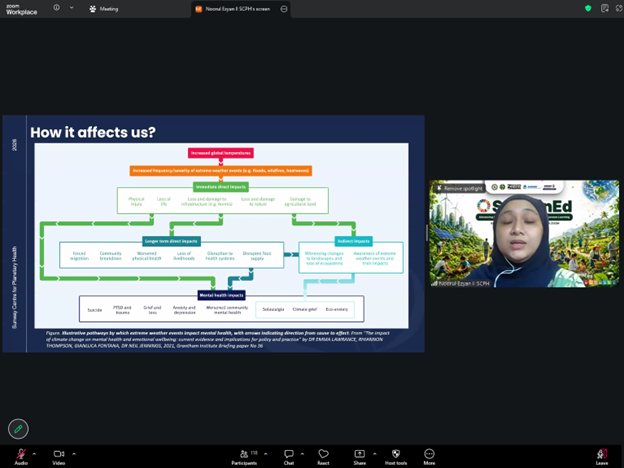Open the React emoji menu

tap(323, 455)
